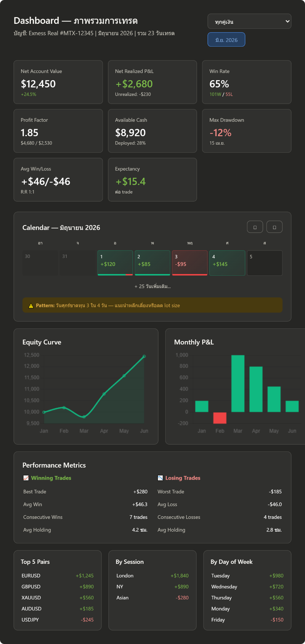Select Wednesday in By Day of Week
This screenshot has height=644, width=305.
click(x=247, y=587)
